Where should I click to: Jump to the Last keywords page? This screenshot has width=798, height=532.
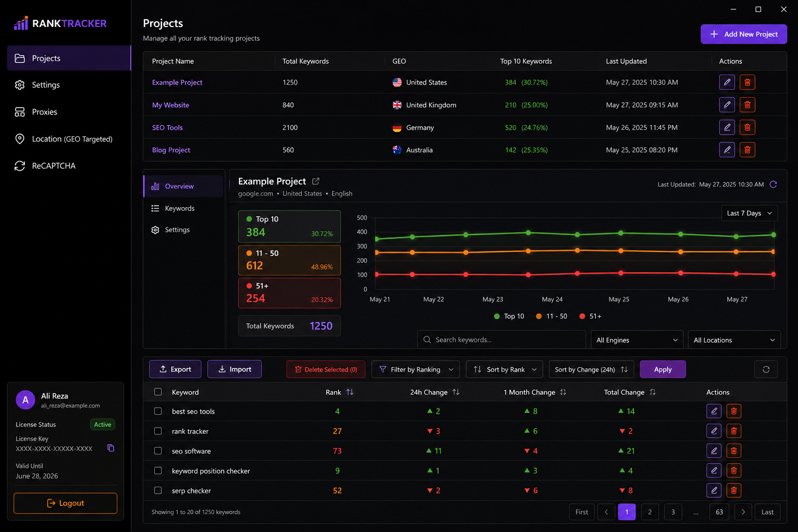tap(767, 512)
